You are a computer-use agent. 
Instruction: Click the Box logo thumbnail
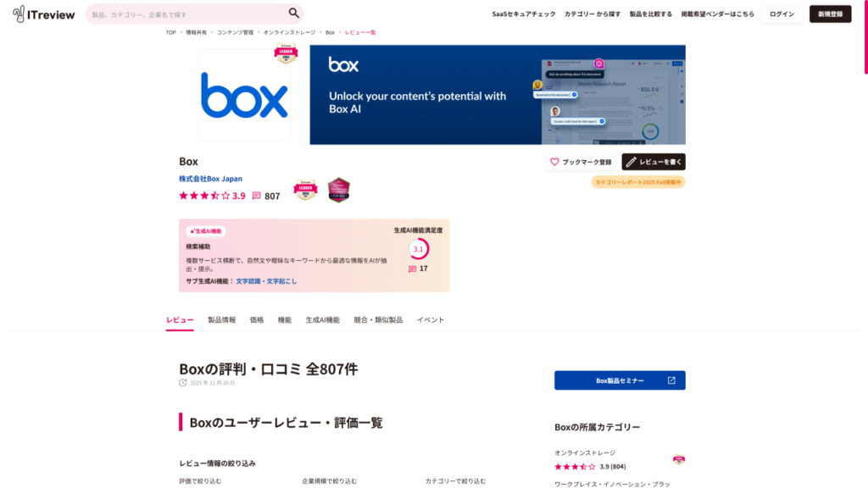click(x=244, y=95)
